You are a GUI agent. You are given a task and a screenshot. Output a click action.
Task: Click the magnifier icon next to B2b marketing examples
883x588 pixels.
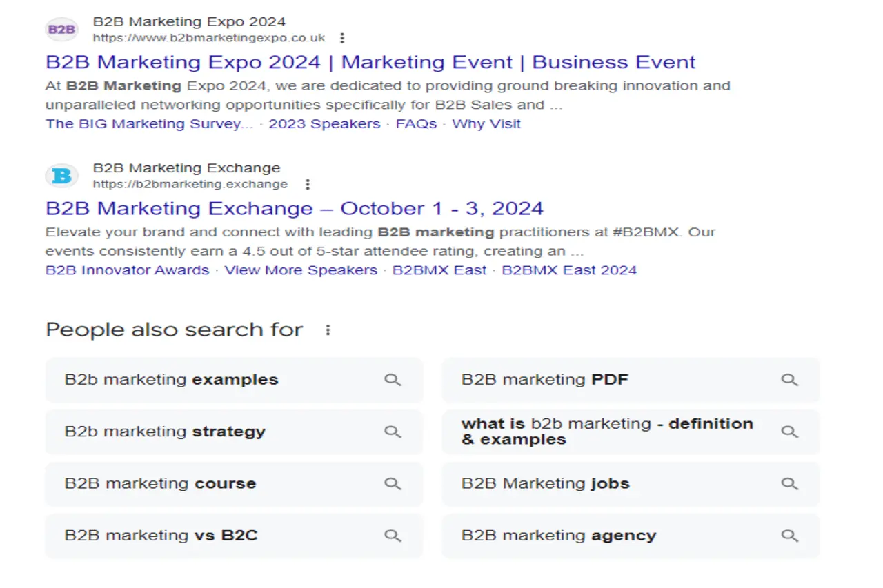tap(393, 380)
